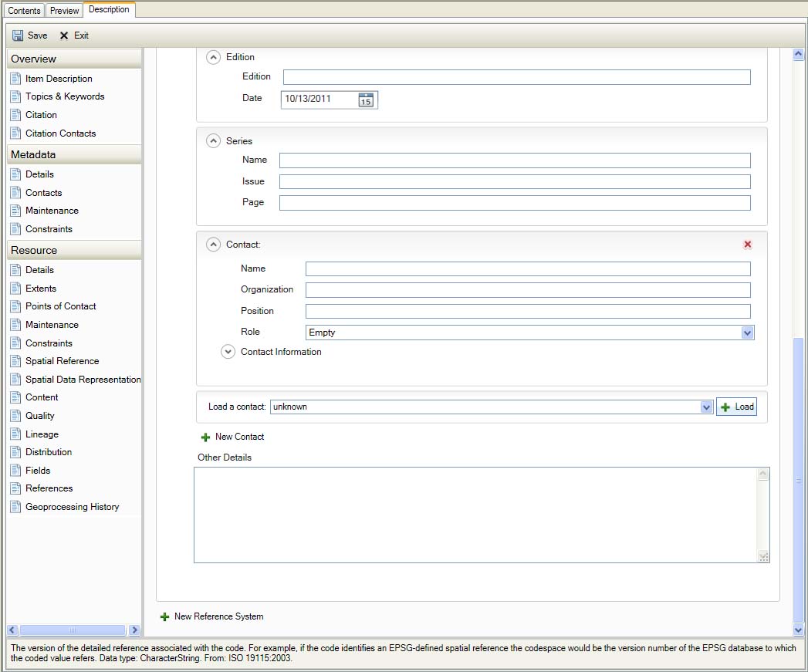Click the Spatial Reference page icon
The width and height of the screenshot is (808, 672).
(x=15, y=361)
